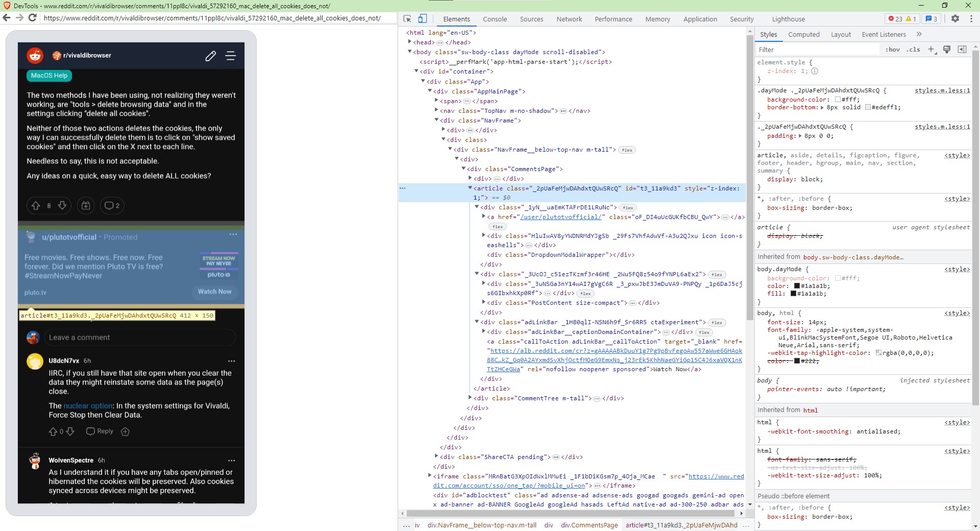Toggle the device emulation icon
This screenshot has height=531, width=980.
tap(423, 18)
